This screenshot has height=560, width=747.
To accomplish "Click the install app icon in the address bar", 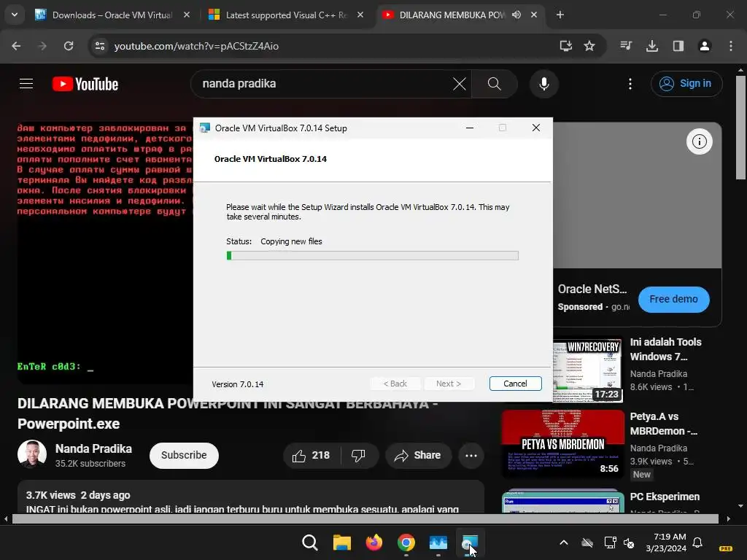I will 565,46.
